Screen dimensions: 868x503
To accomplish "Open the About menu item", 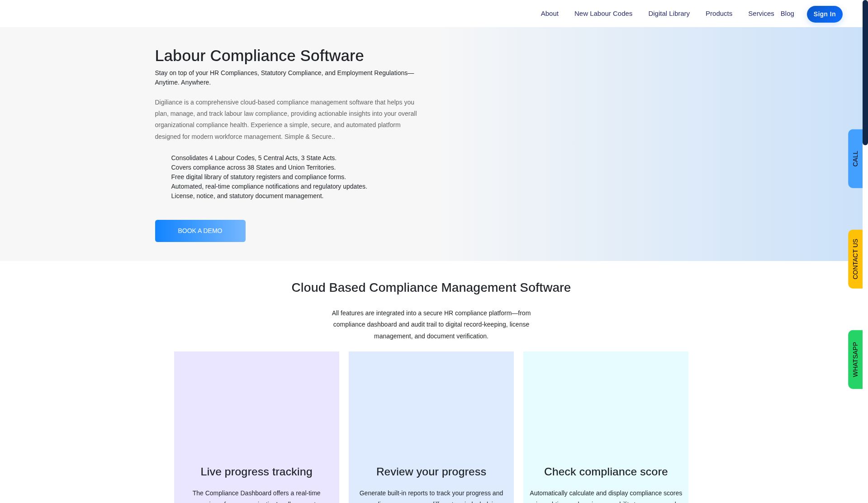I will 550,14.
